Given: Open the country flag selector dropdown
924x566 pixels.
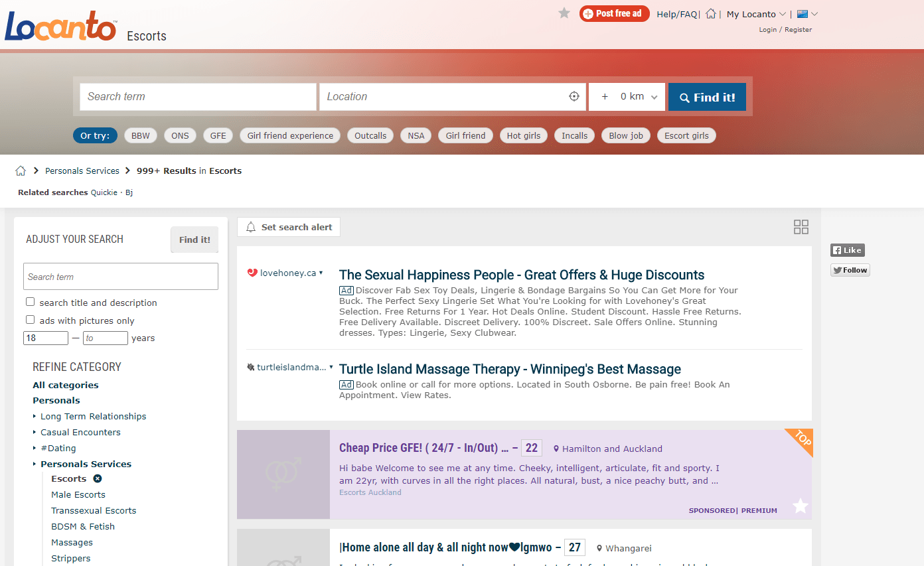Looking at the screenshot, I should [807, 14].
